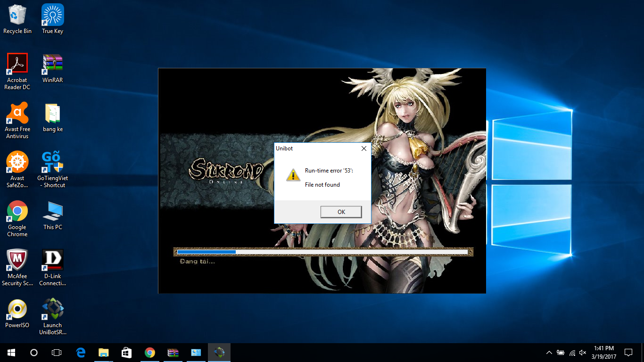
Task: Select the Avast SafeZone browser icon
Action: click(17, 170)
